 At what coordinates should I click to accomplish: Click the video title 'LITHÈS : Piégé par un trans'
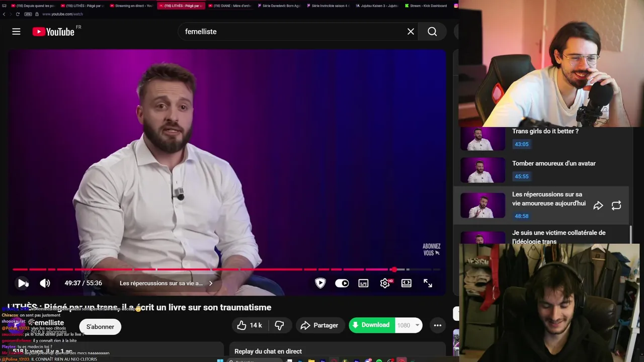(139, 307)
